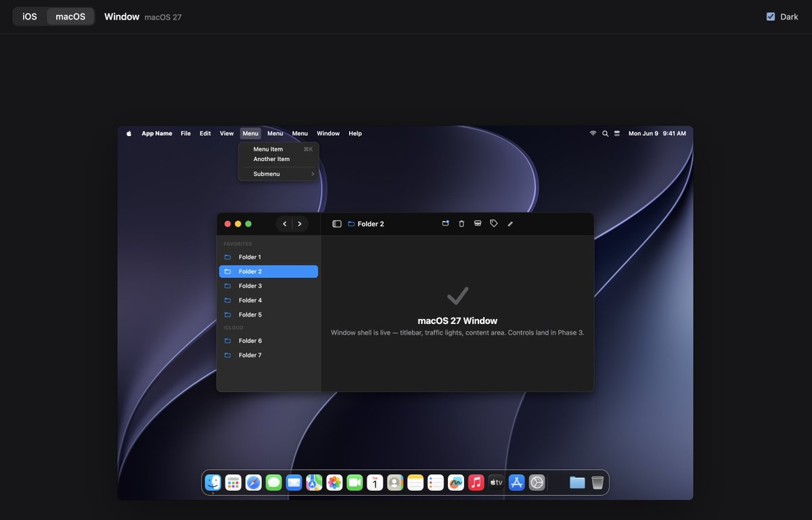Open Contacts from the dock

point(395,482)
